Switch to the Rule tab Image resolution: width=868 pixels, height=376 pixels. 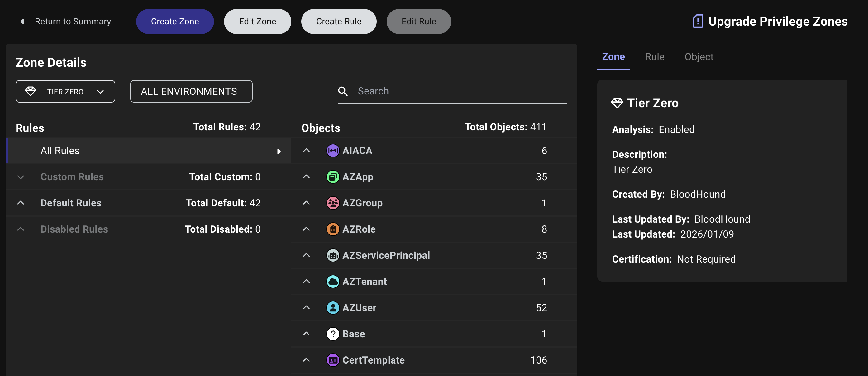(654, 57)
